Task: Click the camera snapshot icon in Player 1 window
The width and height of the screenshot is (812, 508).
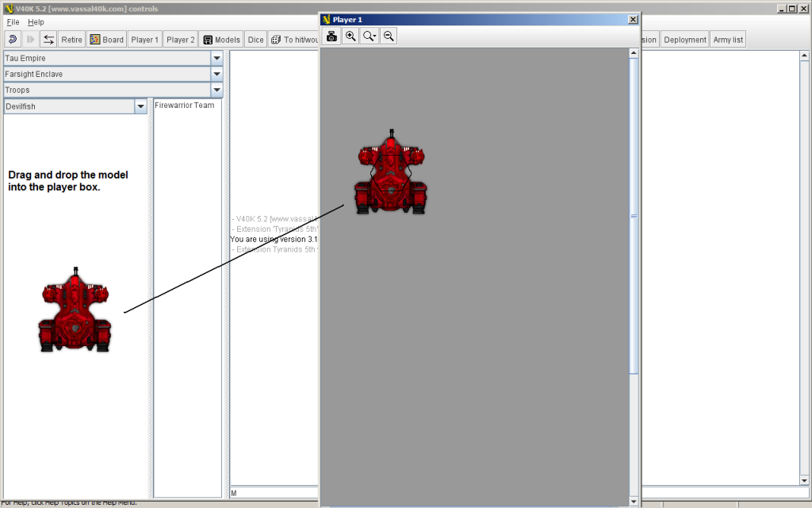Action: click(x=331, y=37)
